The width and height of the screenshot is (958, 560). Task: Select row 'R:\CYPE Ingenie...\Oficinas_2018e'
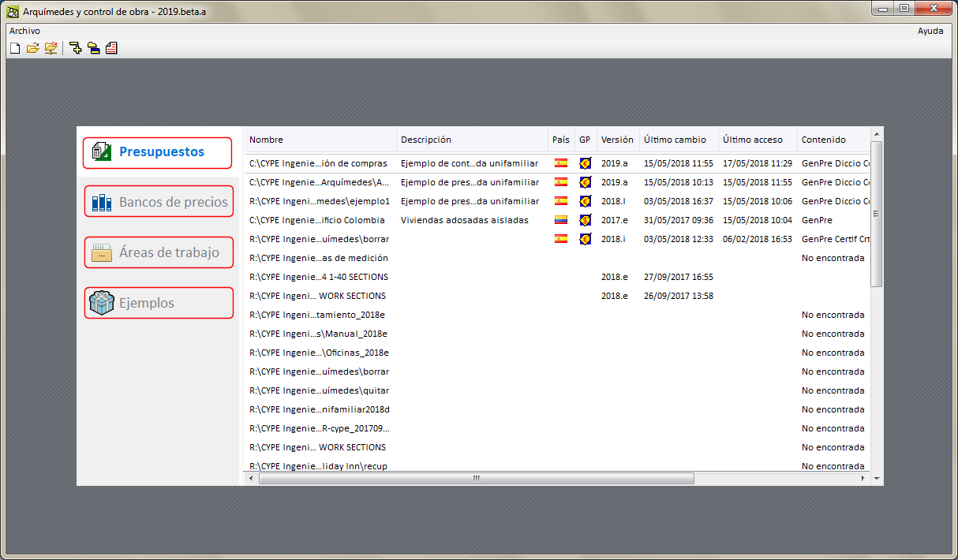(x=557, y=353)
